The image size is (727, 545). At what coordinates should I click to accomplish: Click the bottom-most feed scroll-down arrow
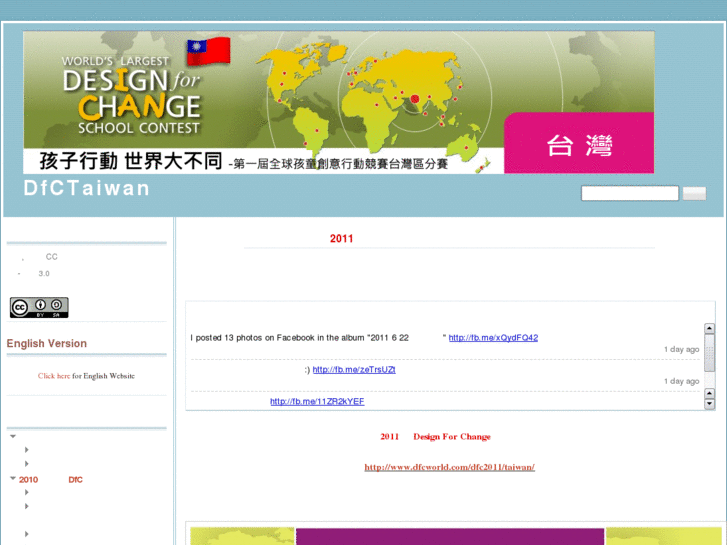point(709,404)
